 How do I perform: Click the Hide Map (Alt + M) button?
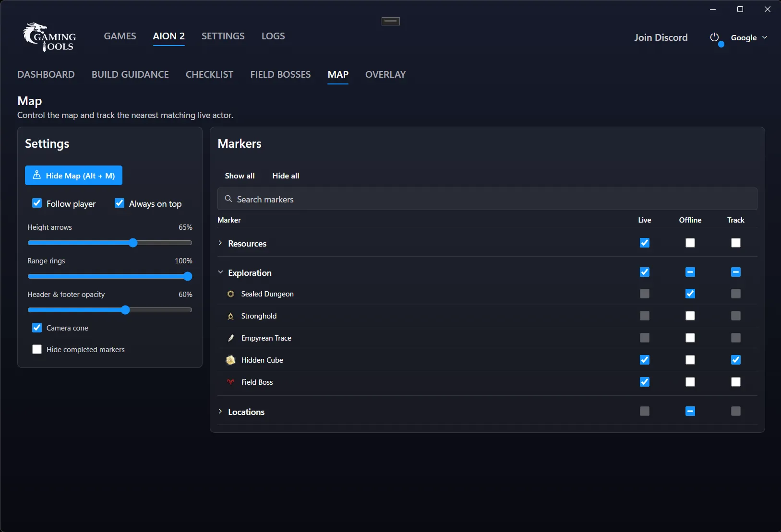[x=73, y=176]
